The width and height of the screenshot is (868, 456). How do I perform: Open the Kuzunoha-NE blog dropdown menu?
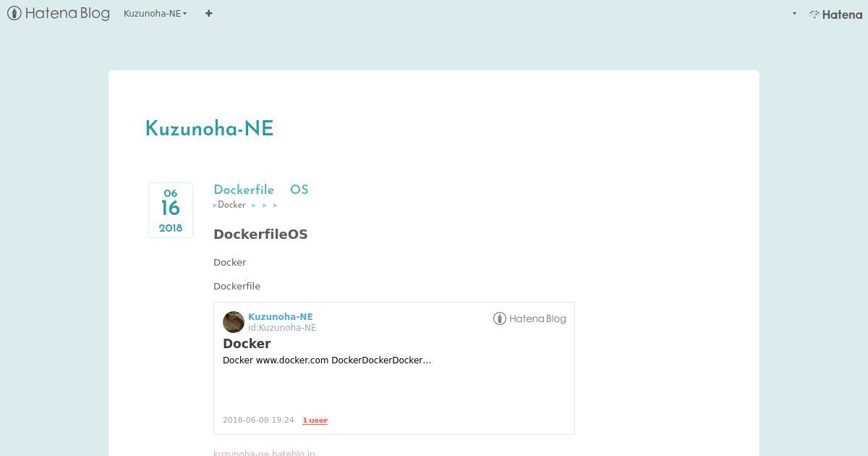coord(155,13)
